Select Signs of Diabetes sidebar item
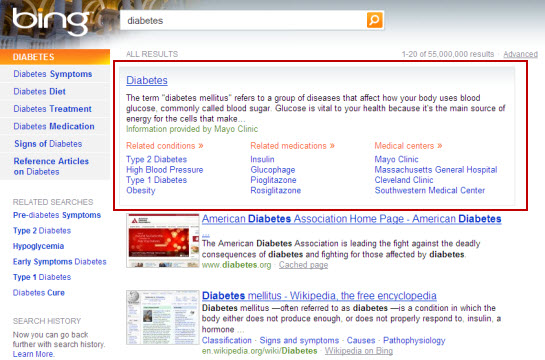 (48, 144)
